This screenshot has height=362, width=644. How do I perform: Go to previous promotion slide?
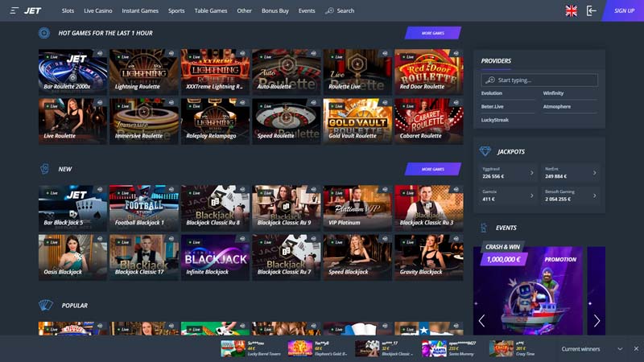point(481,320)
